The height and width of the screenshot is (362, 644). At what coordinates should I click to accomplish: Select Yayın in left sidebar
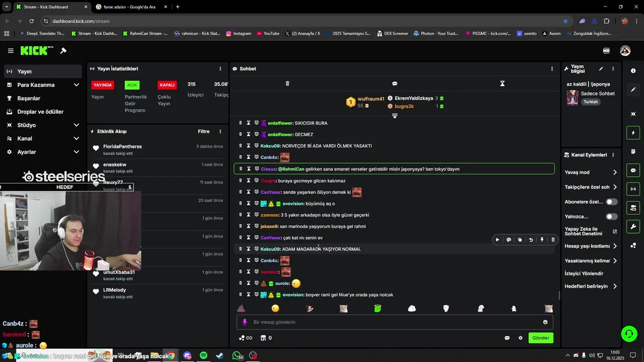click(43, 71)
